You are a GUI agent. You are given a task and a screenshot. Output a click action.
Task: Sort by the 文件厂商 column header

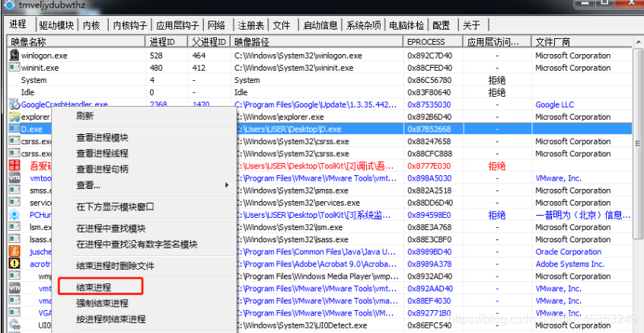pos(582,41)
